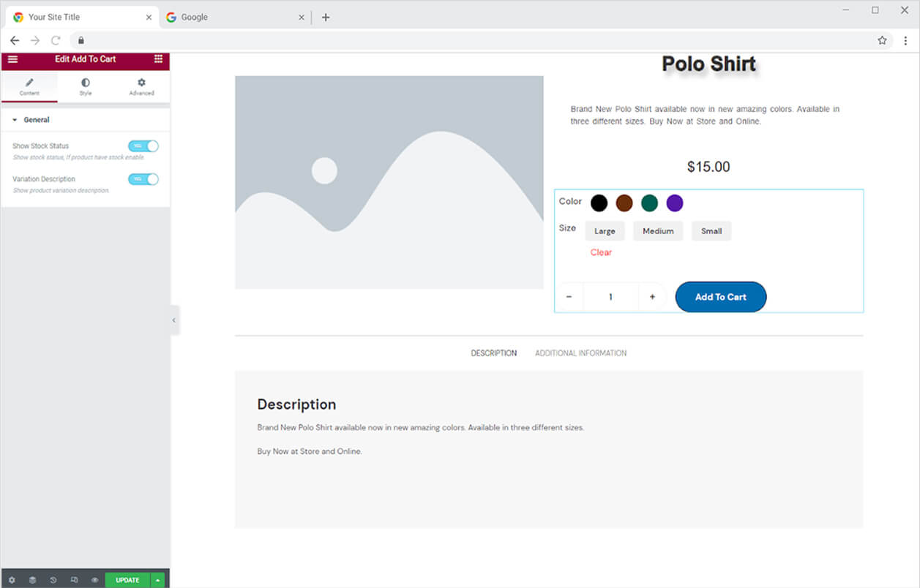Image resolution: width=920 pixels, height=588 pixels.
Task: Click the Preview Changes eye icon
Action: tap(94, 580)
